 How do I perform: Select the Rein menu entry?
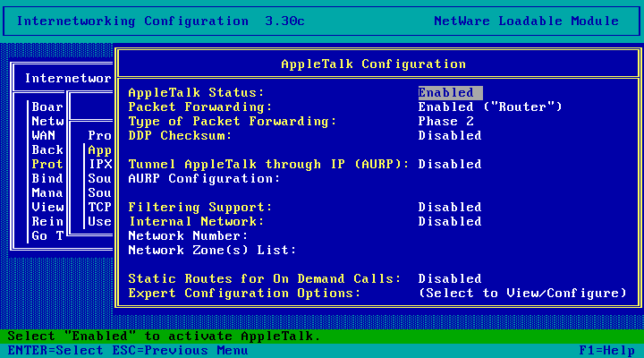47,222
